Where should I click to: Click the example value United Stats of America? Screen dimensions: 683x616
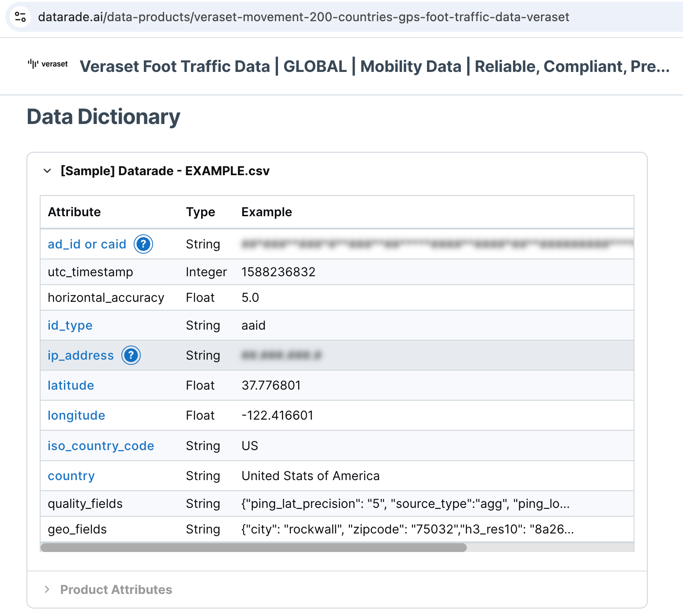point(311,476)
